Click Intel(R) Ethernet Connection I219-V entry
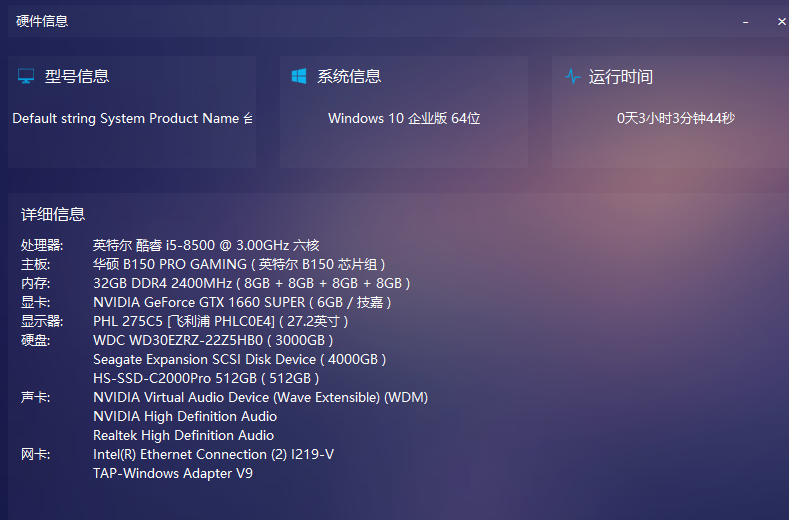The height and width of the screenshot is (520, 789). [x=213, y=455]
